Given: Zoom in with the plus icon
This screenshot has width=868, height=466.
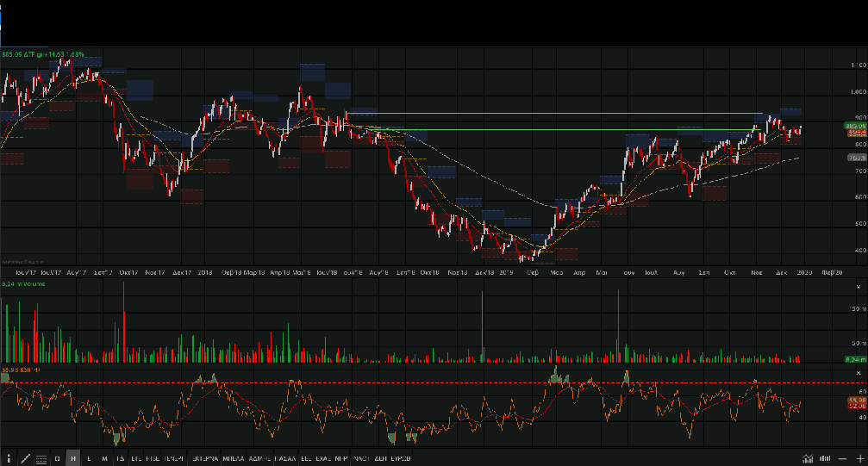Looking at the screenshot, I should pyautogui.click(x=859, y=458).
